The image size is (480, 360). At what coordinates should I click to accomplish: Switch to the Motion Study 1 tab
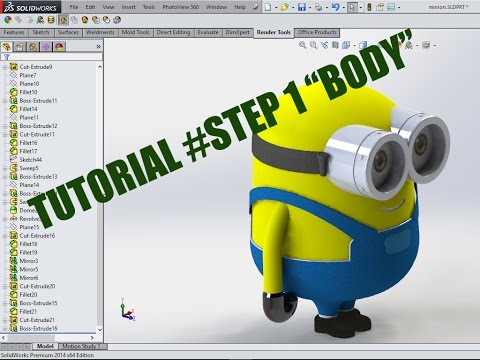point(82,346)
